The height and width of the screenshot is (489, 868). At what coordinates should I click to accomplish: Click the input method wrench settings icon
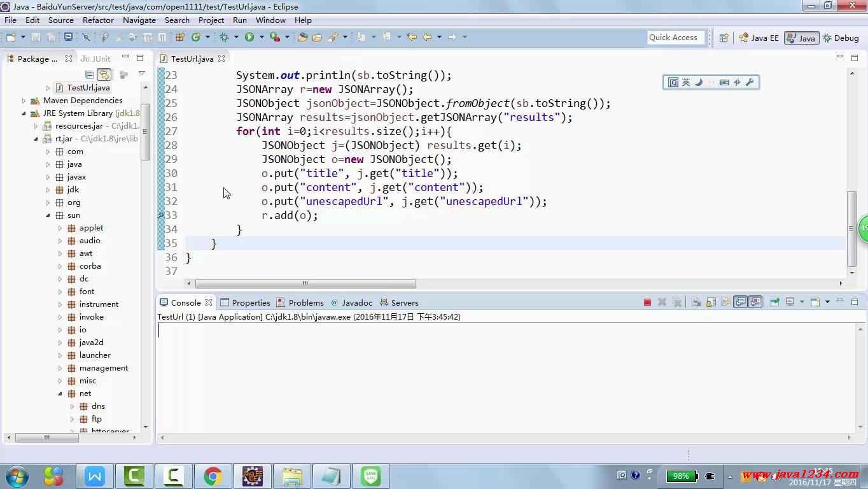tap(750, 82)
